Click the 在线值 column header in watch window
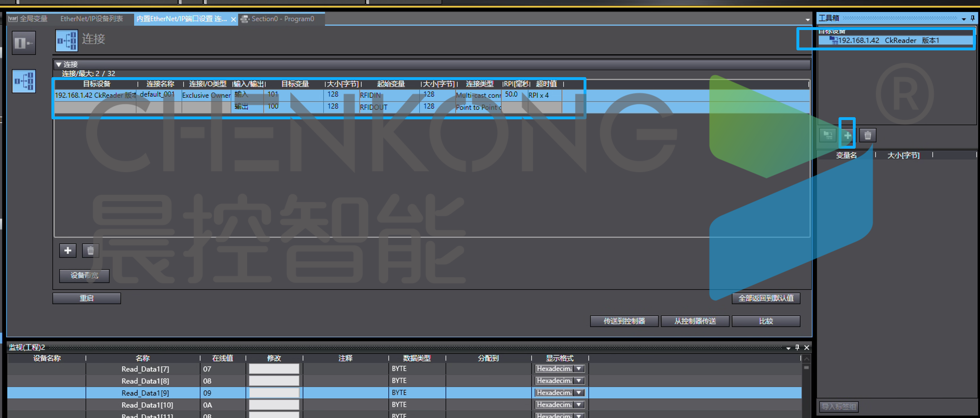Image resolution: width=980 pixels, height=418 pixels. (x=222, y=358)
